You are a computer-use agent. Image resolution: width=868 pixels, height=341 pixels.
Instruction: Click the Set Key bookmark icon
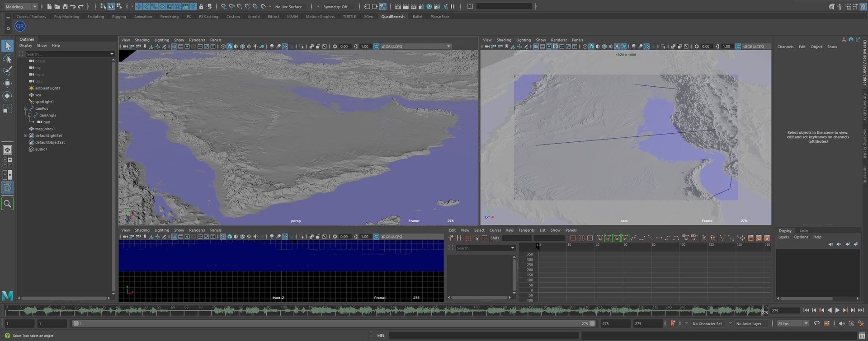pyautogui.click(x=673, y=323)
